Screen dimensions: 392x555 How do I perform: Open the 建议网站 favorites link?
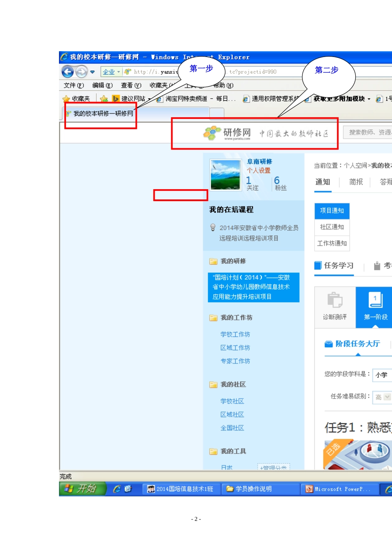point(129,99)
